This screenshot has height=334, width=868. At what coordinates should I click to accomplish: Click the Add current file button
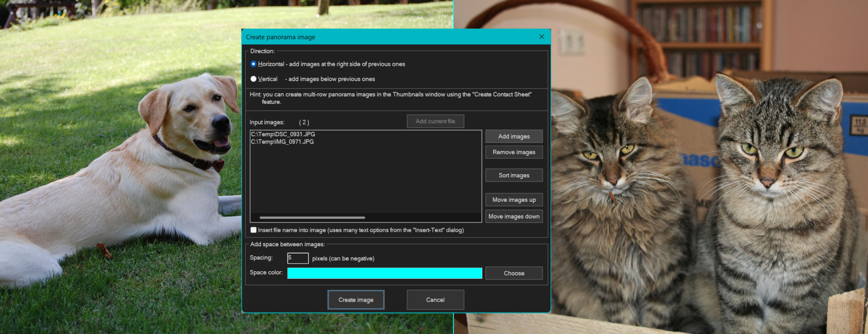point(435,121)
